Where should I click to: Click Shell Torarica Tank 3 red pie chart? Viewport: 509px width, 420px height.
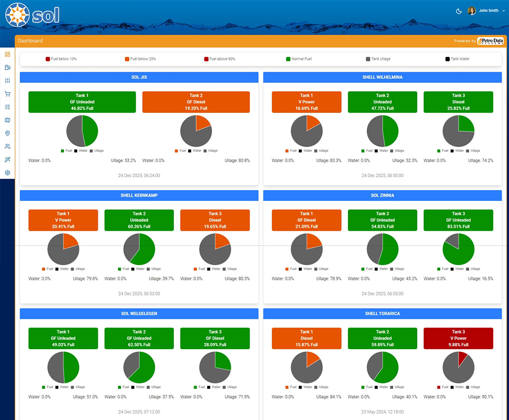[458, 367]
